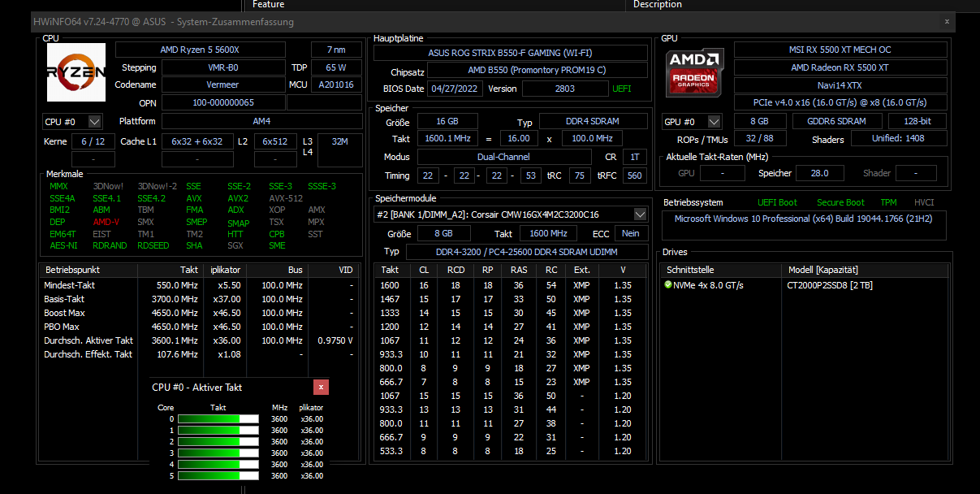Click the Boost Max row
The height and width of the screenshot is (494, 980).
point(199,313)
